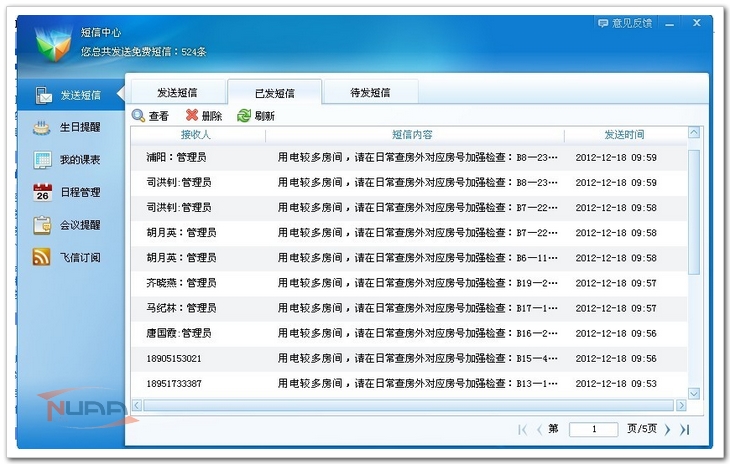Switch to the 发送短信 tab
The height and width of the screenshot is (464, 730).
(176, 92)
